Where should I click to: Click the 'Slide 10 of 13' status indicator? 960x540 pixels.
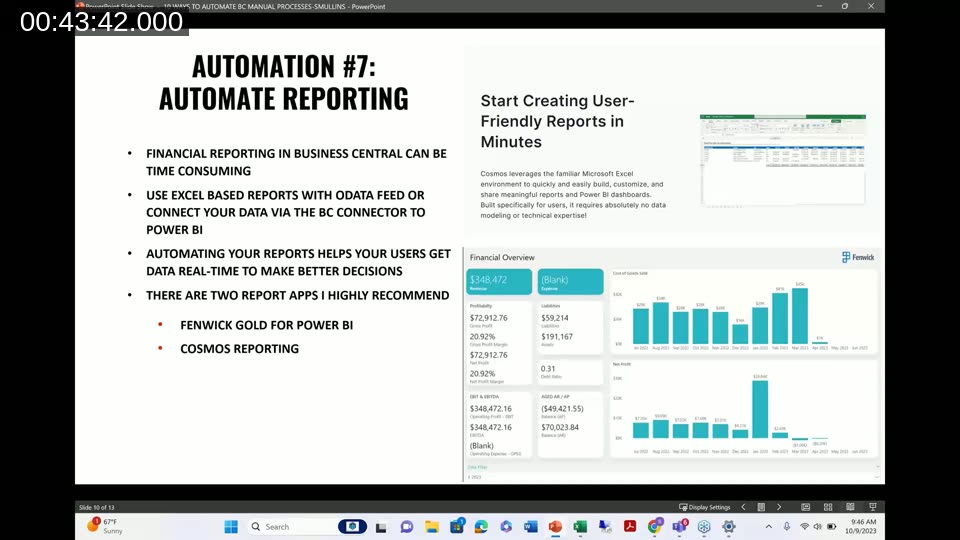(97, 508)
